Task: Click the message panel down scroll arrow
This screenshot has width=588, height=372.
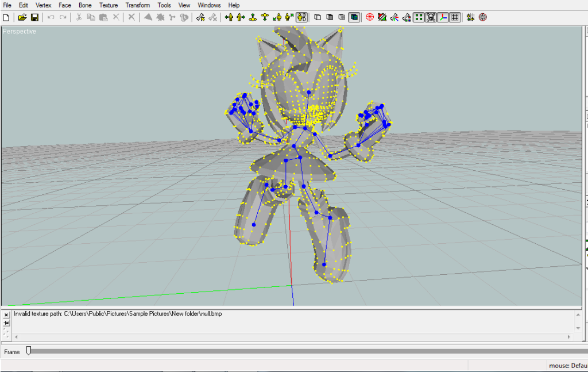Action: coord(578,328)
